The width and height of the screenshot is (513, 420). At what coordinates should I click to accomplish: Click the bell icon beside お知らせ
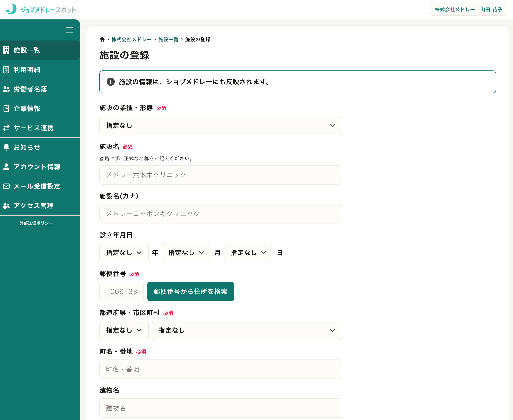[x=6, y=147]
